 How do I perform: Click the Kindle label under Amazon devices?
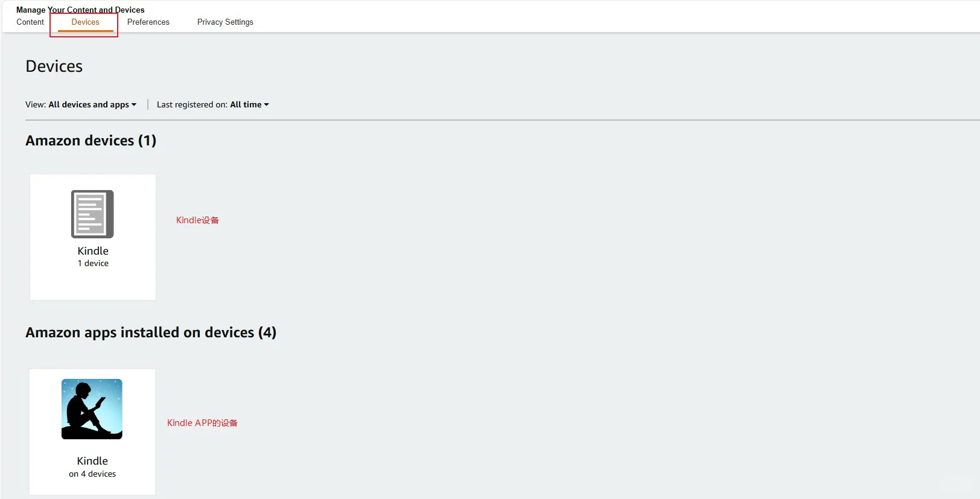tap(93, 251)
